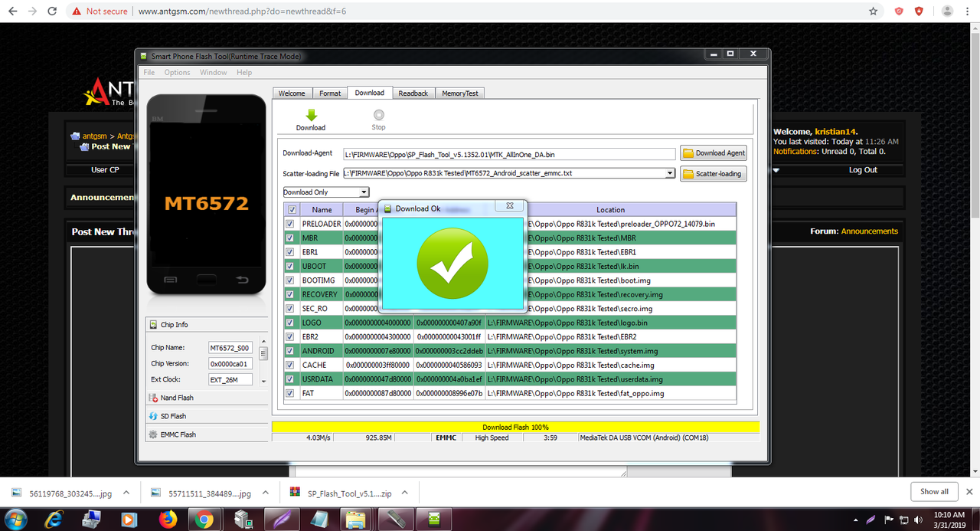Screen dimensions: 980x531
Task: Click the purple feather taskbar icon
Action: pos(281,519)
